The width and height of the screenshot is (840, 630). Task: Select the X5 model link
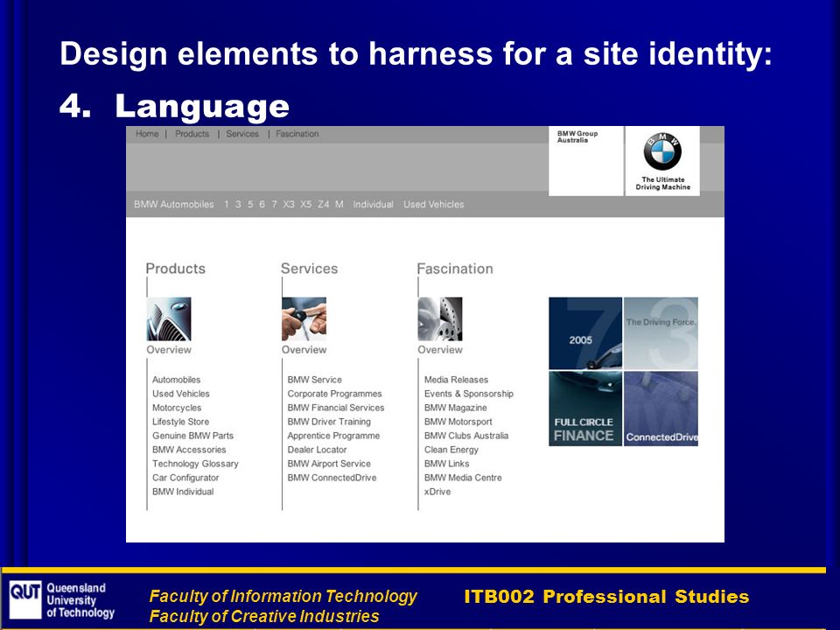pos(306,205)
